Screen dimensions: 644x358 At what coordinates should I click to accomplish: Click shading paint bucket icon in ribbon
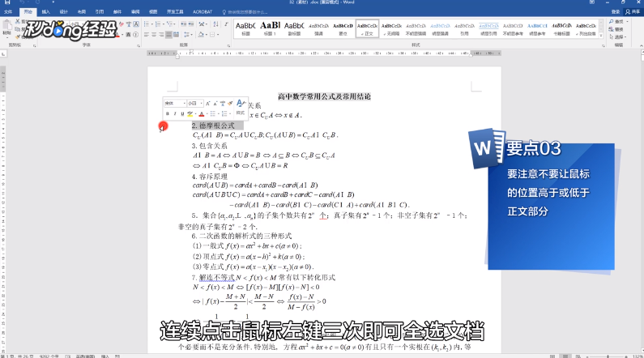click(x=201, y=35)
